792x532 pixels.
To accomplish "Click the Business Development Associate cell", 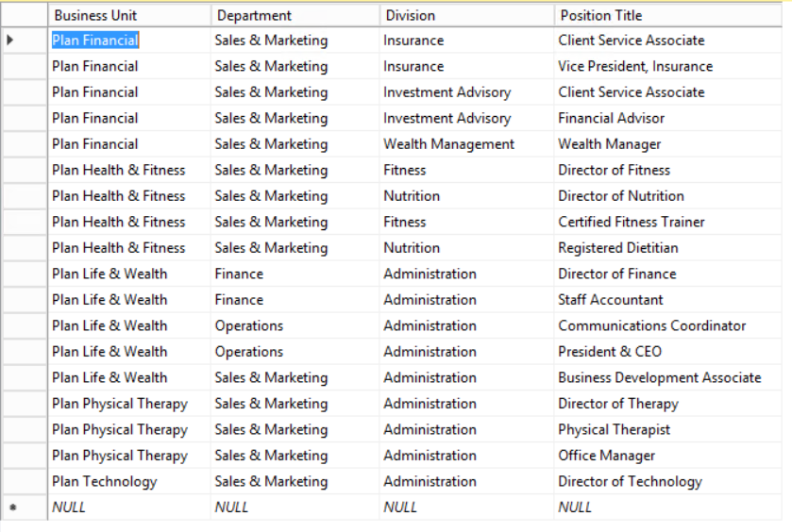I will (x=659, y=378).
